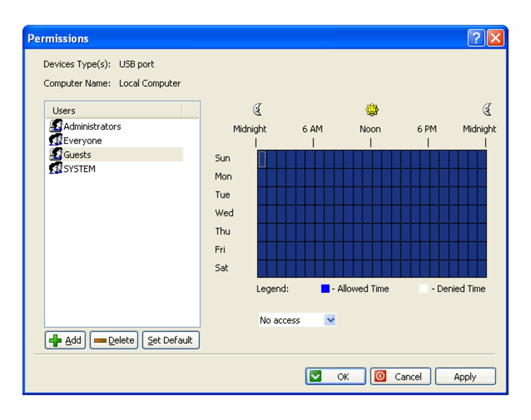Click the Sun row label
531x420 pixels.
tap(223, 158)
